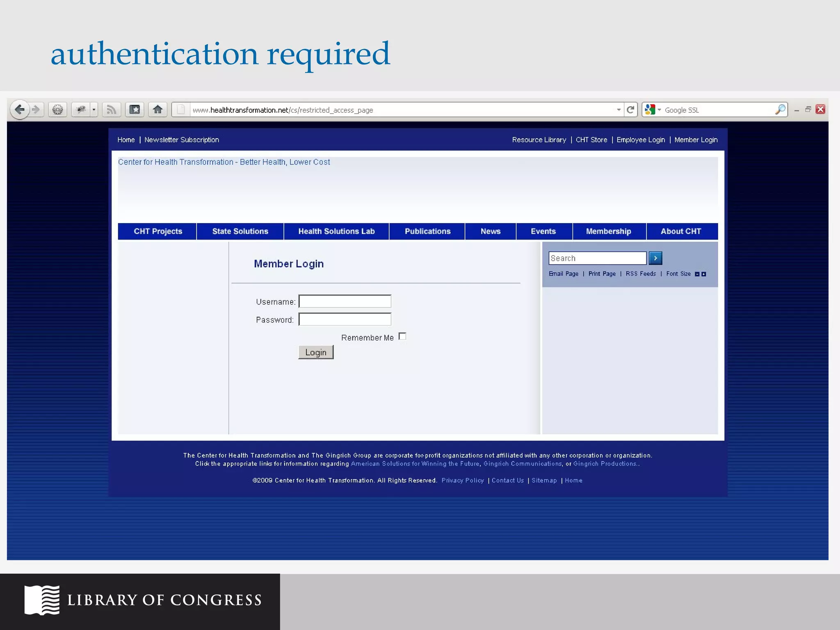This screenshot has width=840, height=630.
Task: Click the Password input field
Action: pyautogui.click(x=345, y=320)
